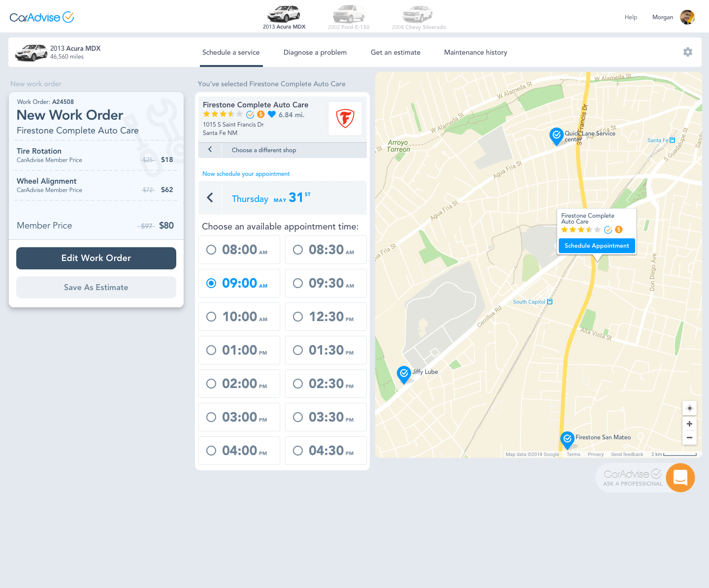
Task: Select the 01:00 PM appointment time
Action: point(239,350)
